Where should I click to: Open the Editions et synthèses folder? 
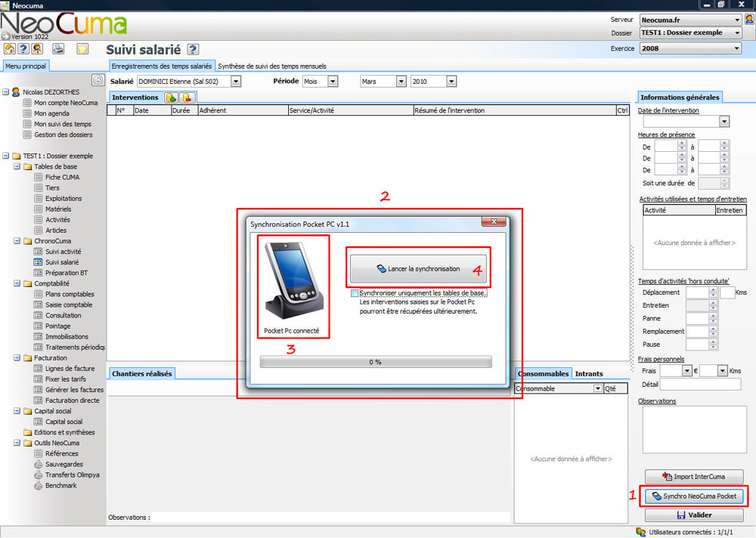coord(64,432)
